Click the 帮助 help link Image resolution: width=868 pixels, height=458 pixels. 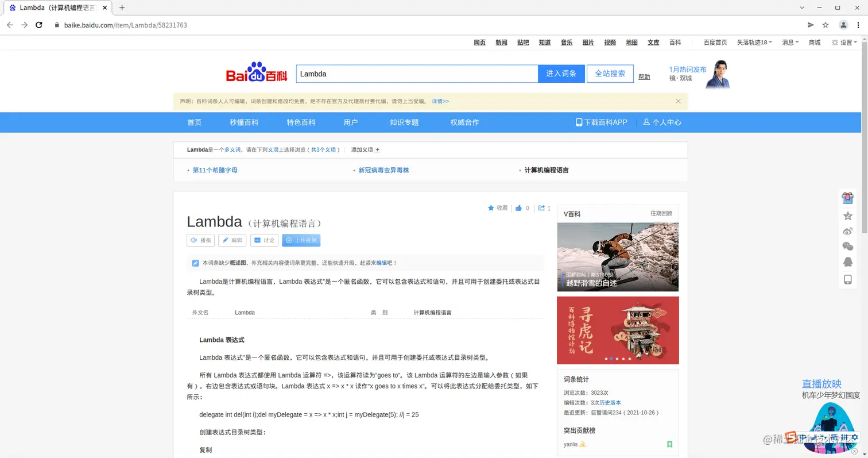click(x=644, y=77)
